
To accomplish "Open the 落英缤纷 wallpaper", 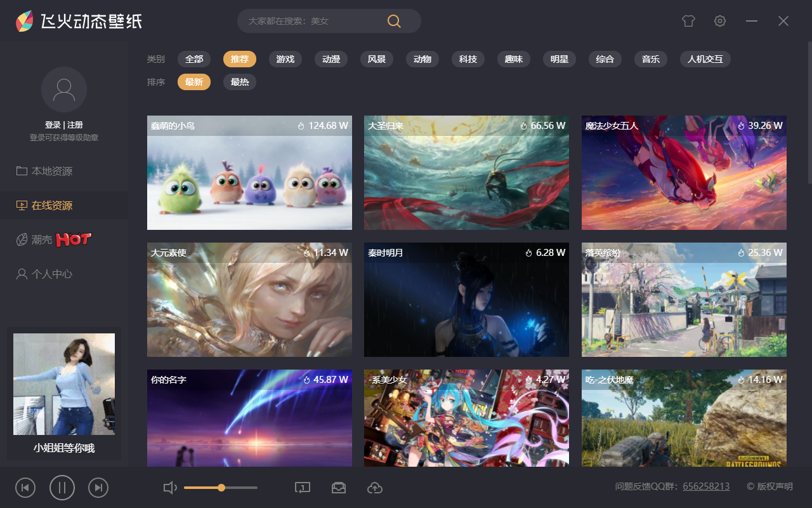I will [684, 300].
